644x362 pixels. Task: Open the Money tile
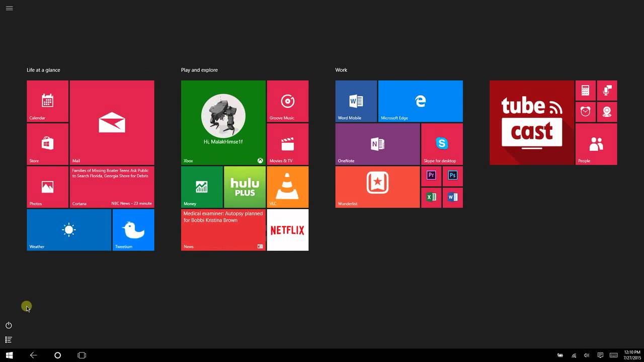point(202,187)
